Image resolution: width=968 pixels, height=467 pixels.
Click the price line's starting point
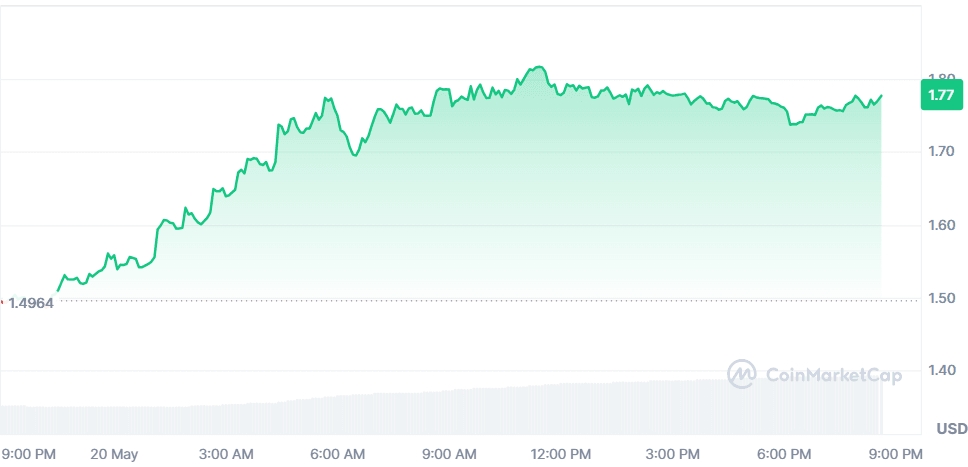(x=58, y=291)
